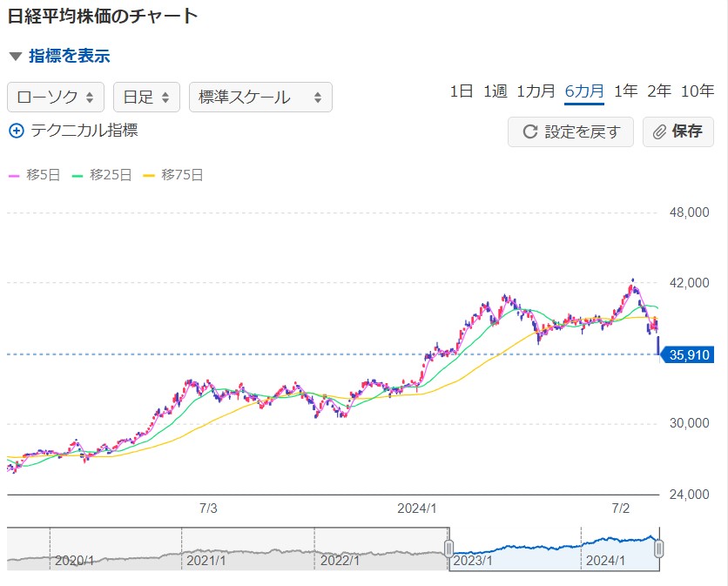Switch to the 1年 range
The height and width of the screenshot is (586, 728).
pos(625,91)
